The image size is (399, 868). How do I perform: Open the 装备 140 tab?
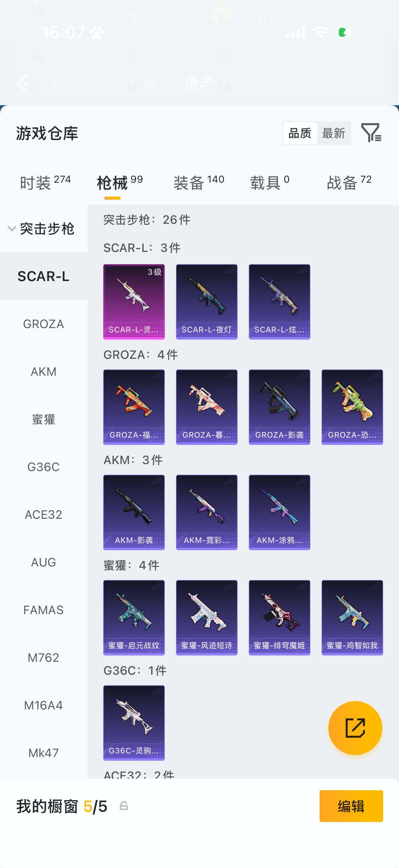click(199, 183)
